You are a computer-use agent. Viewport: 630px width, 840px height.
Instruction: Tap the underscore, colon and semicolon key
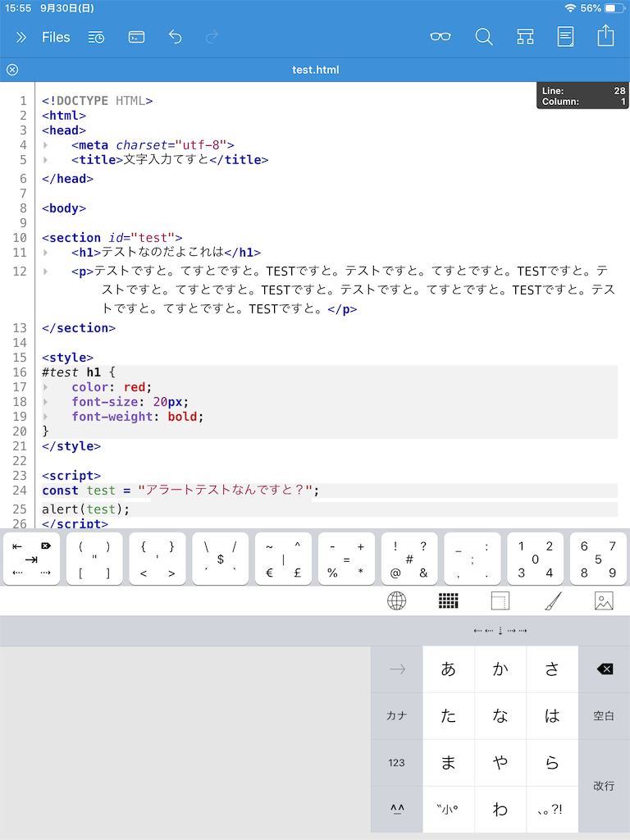point(472,559)
